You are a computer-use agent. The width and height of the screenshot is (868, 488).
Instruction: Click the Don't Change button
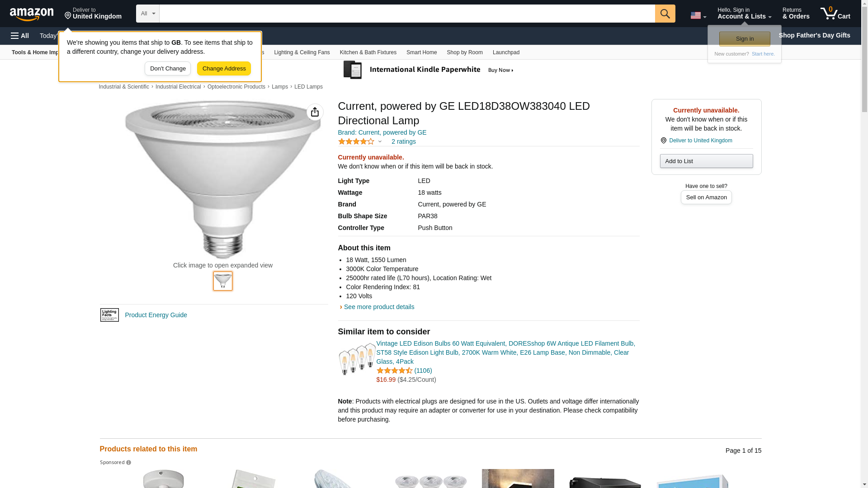168,69
